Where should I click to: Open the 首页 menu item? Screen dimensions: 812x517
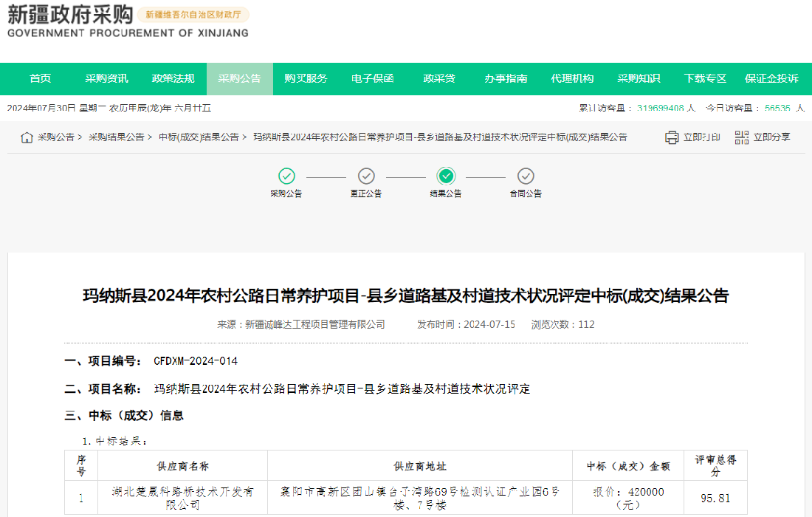click(x=40, y=79)
